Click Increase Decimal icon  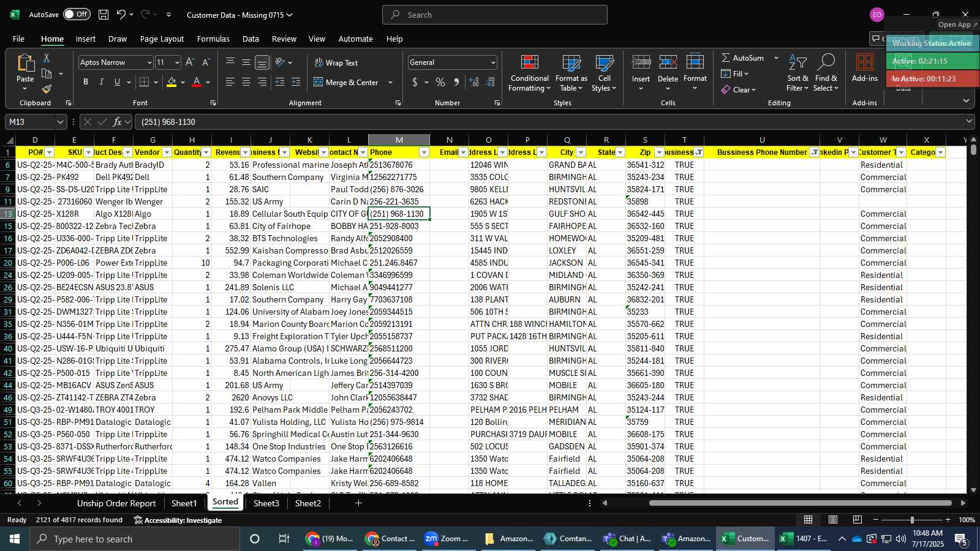click(x=474, y=82)
